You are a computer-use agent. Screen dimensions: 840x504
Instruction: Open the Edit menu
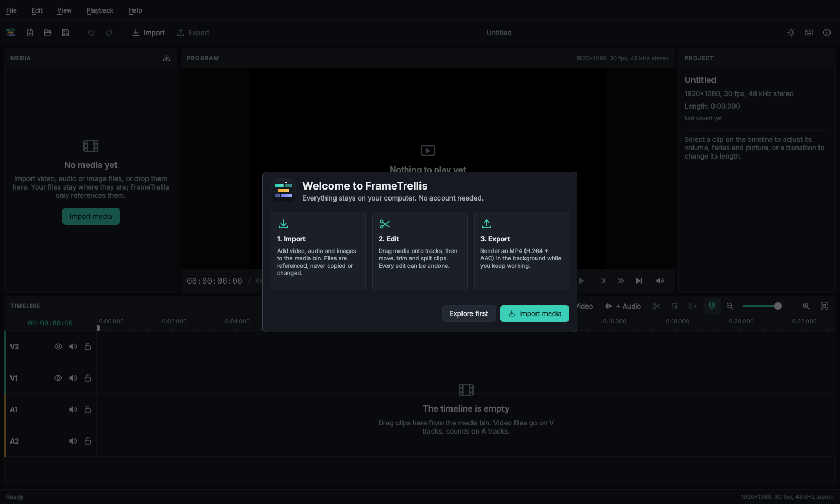coord(37,10)
